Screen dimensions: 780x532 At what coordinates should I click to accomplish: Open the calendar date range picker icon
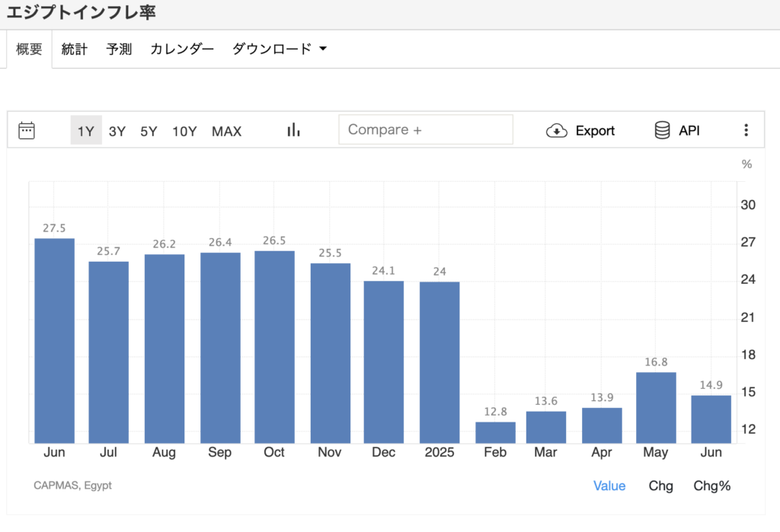point(27,129)
